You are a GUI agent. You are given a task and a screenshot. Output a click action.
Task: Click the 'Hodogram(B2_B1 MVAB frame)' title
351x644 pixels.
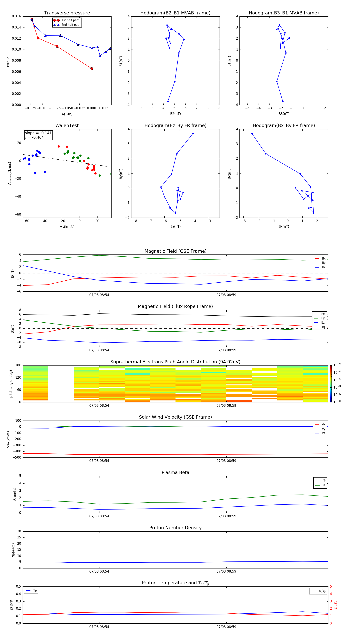click(x=175, y=13)
